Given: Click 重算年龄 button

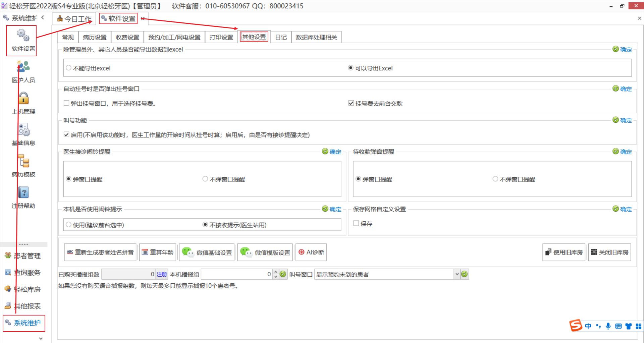Looking at the screenshot, I should pyautogui.click(x=158, y=252).
